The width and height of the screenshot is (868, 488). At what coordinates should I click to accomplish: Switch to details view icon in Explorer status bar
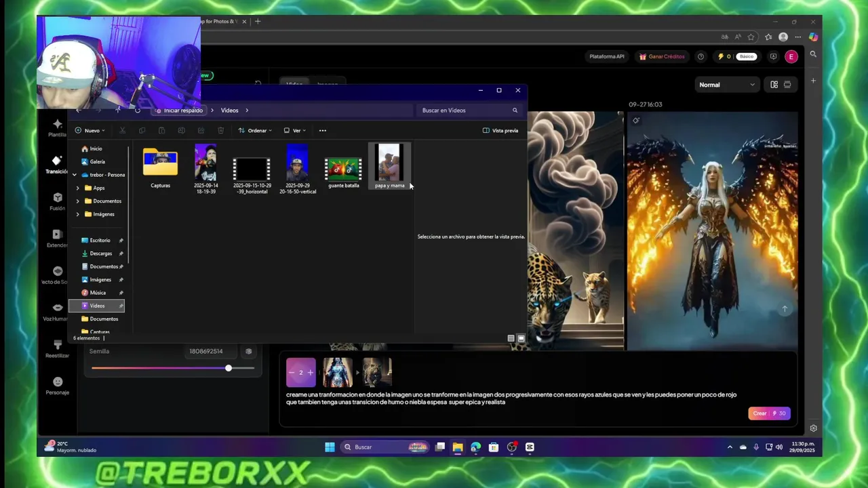(511, 338)
